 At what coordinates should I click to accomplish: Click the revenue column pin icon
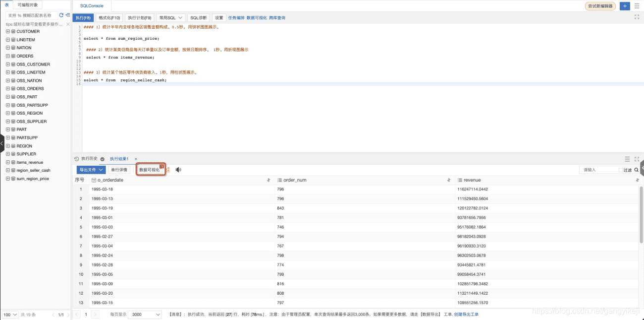click(638, 180)
